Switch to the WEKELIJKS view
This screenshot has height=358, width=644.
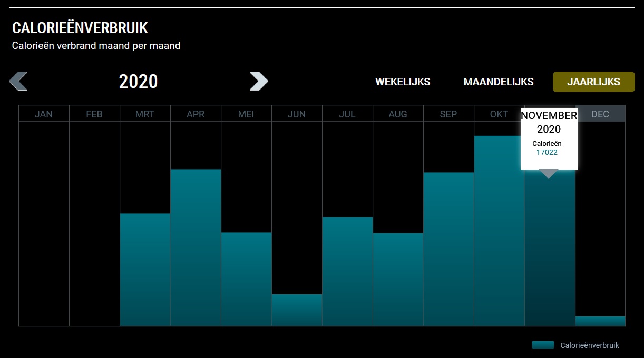click(403, 82)
